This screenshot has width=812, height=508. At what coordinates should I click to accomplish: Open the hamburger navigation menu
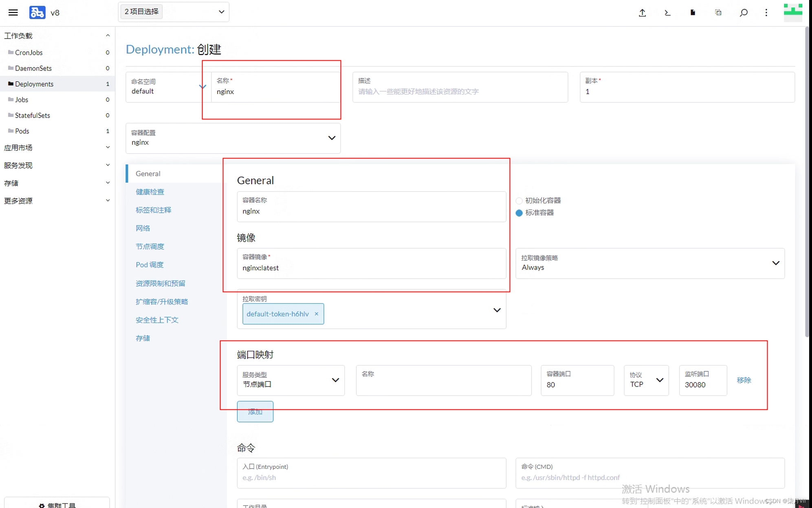(x=13, y=13)
